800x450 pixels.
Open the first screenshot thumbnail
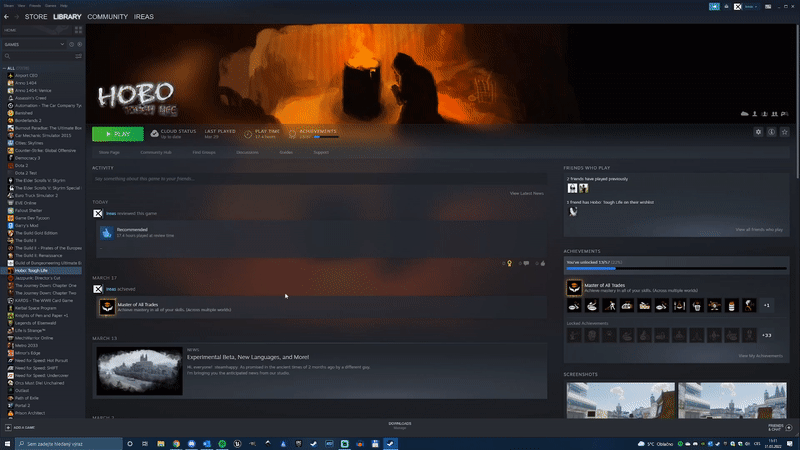(620, 401)
